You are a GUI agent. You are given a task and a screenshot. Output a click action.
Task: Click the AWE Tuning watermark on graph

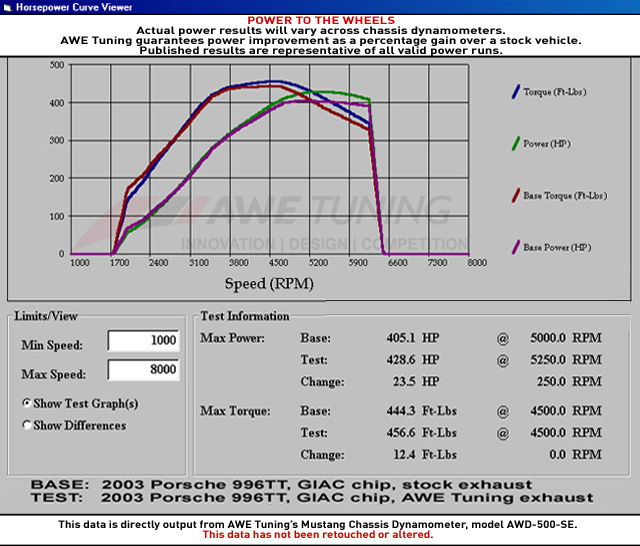point(330,210)
